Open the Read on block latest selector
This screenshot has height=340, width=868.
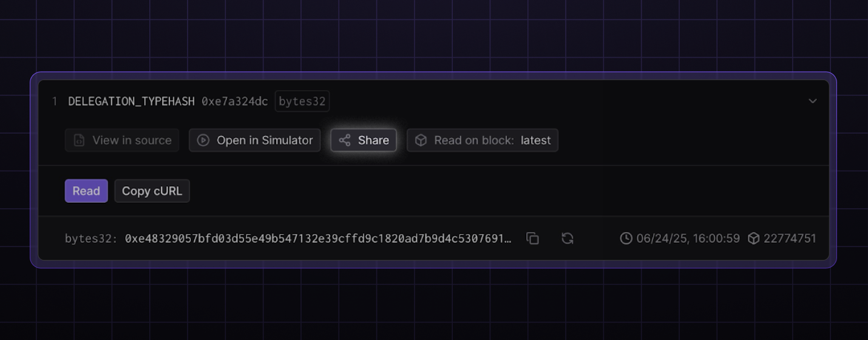click(x=483, y=140)
